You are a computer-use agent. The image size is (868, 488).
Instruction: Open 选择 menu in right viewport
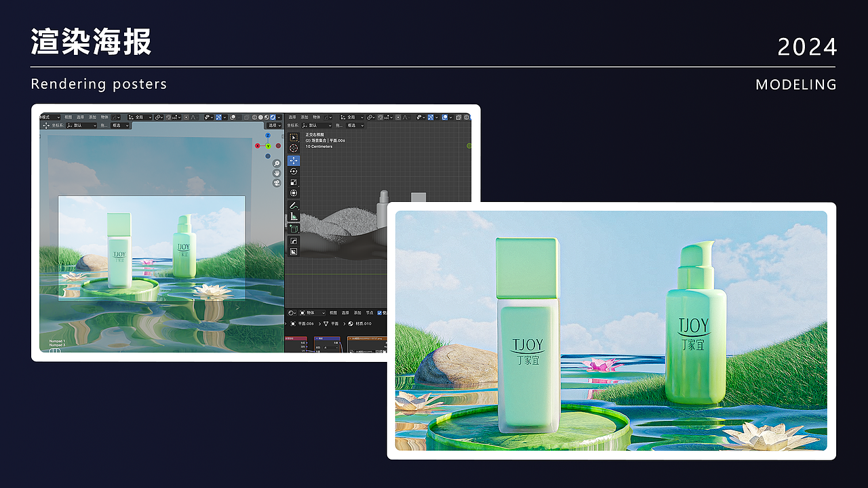pyautogui.click(x=293, y=117)
